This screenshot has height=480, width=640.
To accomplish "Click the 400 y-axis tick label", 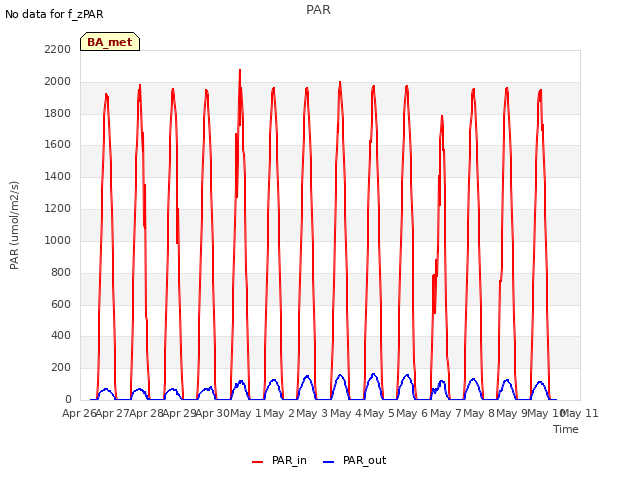I will tap(61, 336).
